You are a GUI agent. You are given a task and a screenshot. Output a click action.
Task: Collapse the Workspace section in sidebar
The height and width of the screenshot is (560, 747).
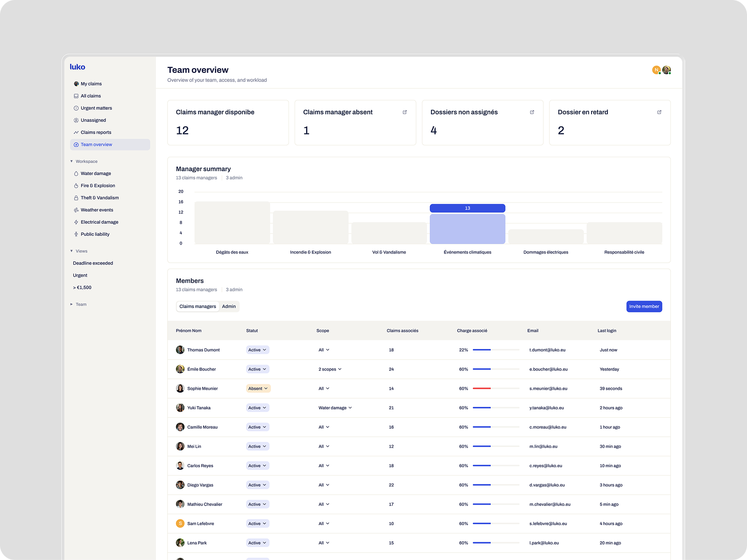pyautogui.click(x=71, y=161)
